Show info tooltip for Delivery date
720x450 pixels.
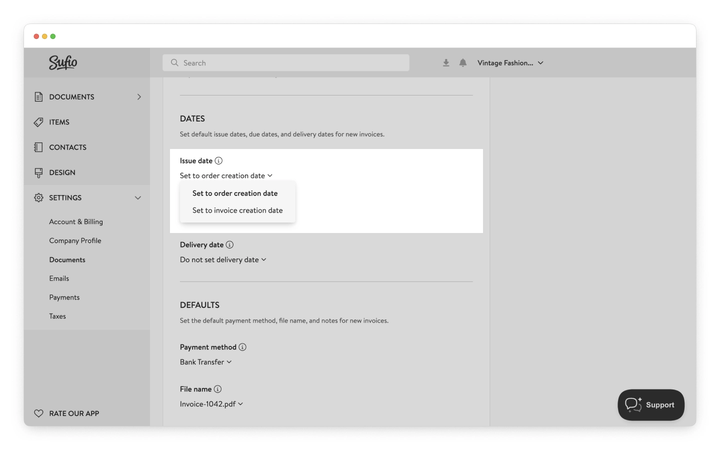[230, 245]
